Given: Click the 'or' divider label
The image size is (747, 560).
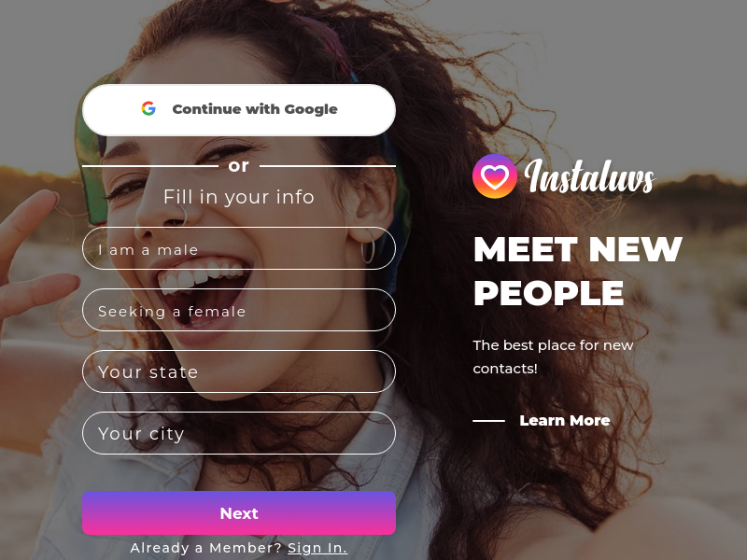Looking at the screenshot, I should click(x=239, y=166).
